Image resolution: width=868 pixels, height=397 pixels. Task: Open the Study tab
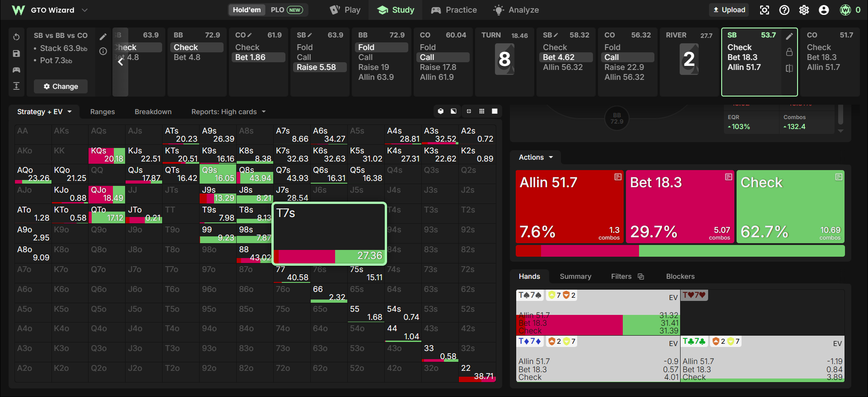pyautogui.click(x=396, y=10)
